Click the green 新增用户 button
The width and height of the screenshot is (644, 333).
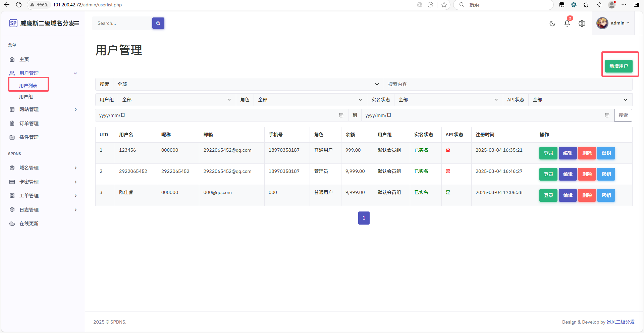pos(619,66)
